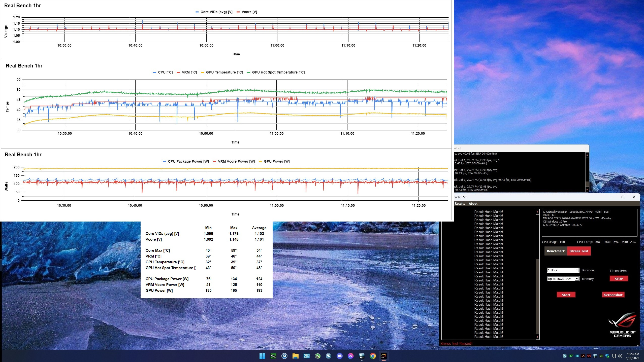Open the Results menu
This screenshot has height=362, width=644.
[x=460, y=204]
